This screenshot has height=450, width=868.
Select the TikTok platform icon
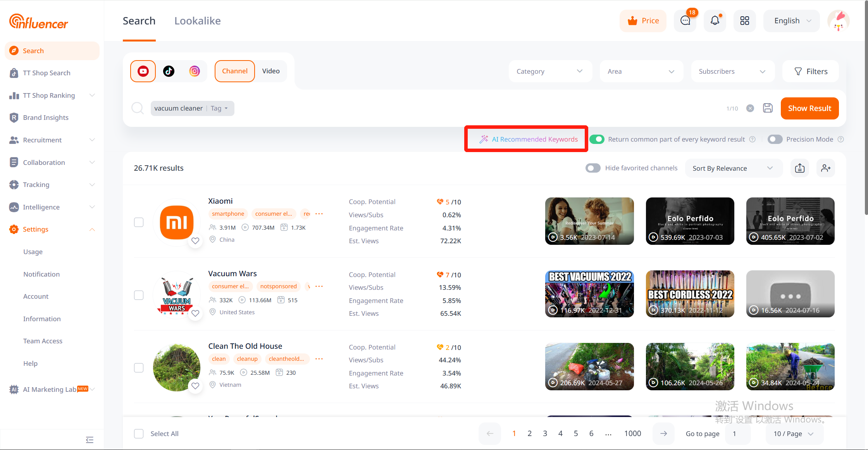[x=169, y=71]
